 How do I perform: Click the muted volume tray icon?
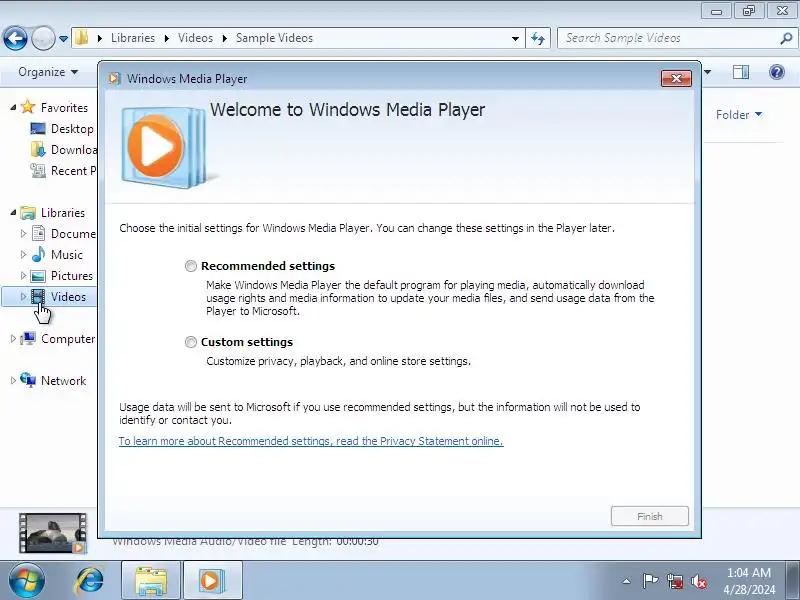tap(698, 581)
